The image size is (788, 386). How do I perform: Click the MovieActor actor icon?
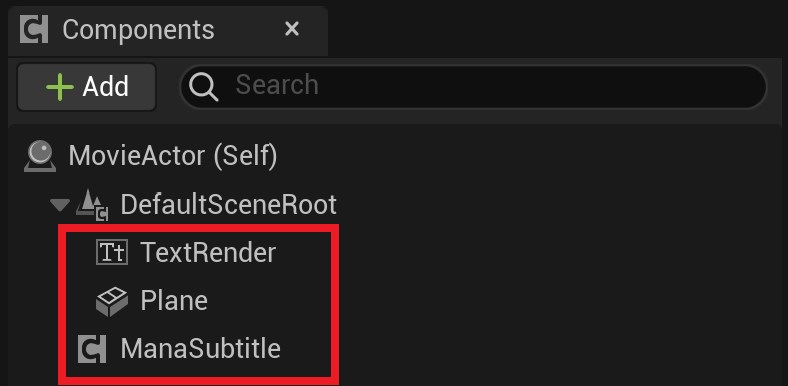coord(40,156)
